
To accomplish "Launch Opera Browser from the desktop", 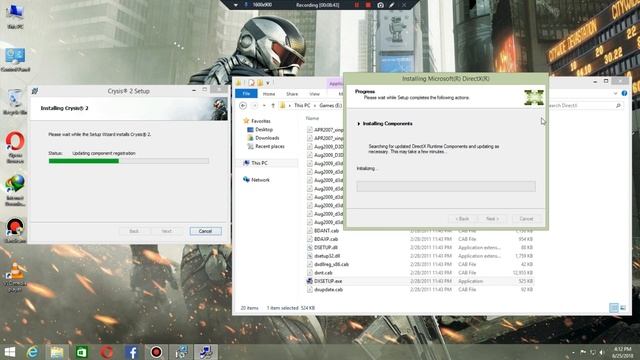I will coord(15,147).
